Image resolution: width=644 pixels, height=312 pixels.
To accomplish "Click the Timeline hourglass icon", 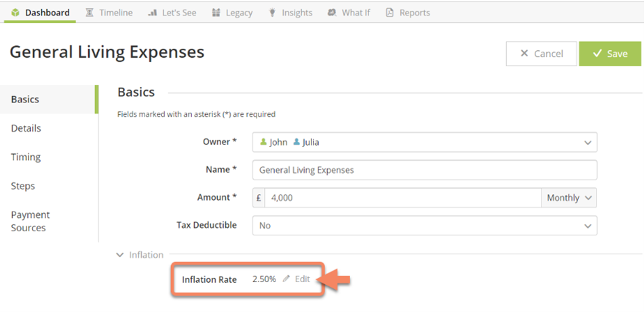I will coord(90,12).
